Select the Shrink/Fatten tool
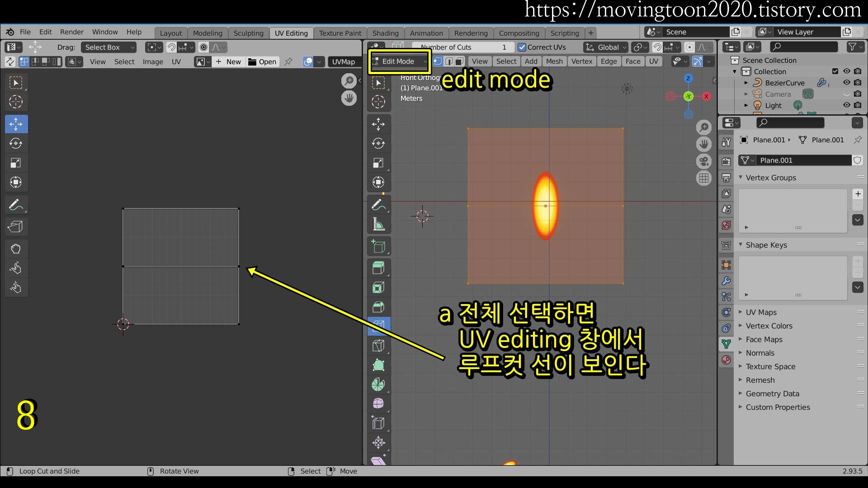The height and width of the screenshot is (488, 868). tap(378, 443)
